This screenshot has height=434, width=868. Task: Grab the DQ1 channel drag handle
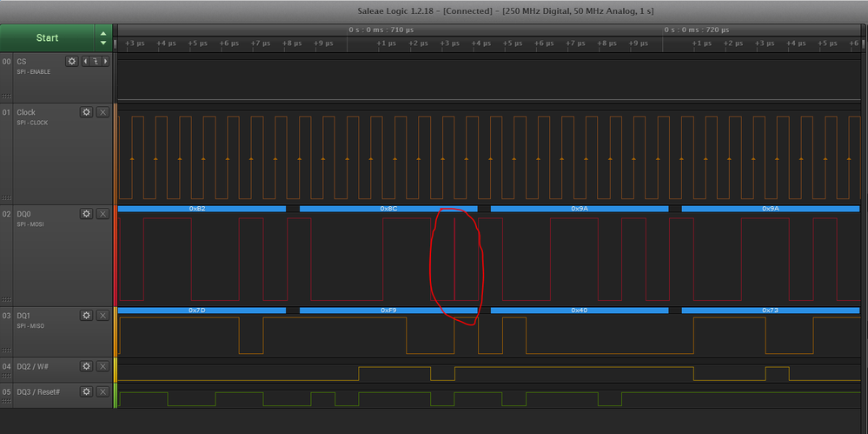pos(5,350)
